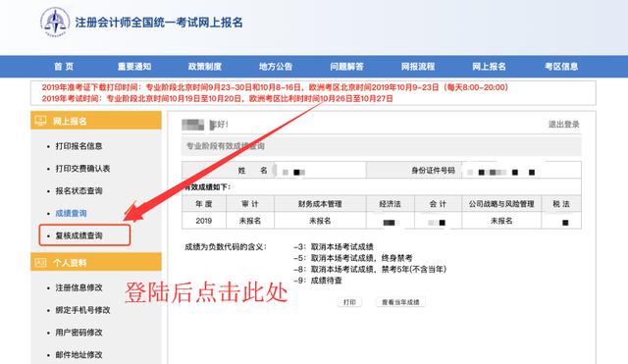Click the 身份证件号码 label

click(433, 171)
